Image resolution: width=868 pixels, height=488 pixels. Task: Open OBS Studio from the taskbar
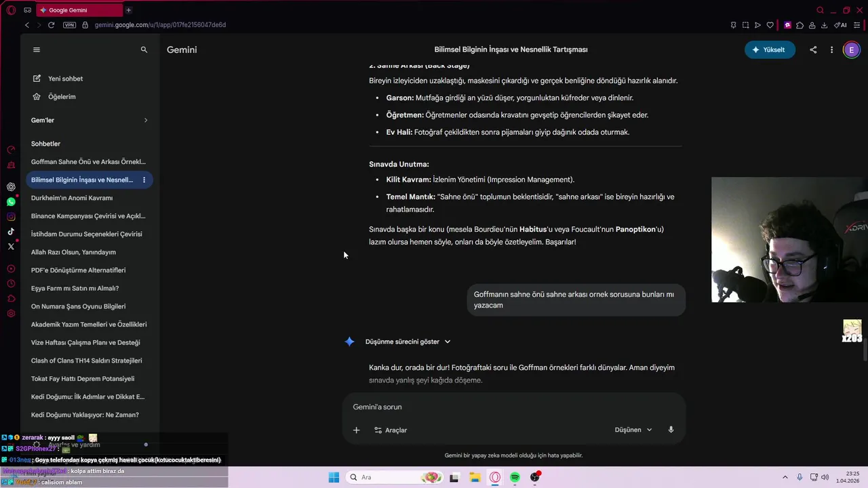(x=535, y=477)
